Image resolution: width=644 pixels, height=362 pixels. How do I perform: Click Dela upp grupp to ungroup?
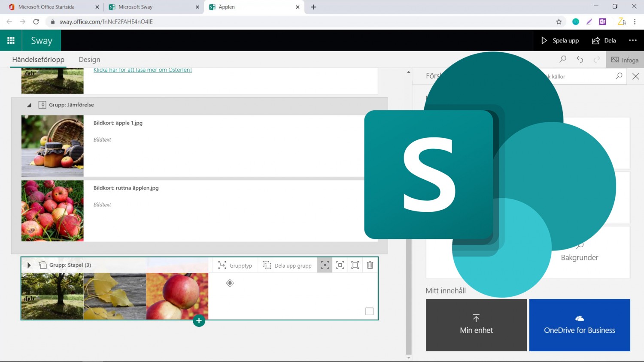pos(287,265)
